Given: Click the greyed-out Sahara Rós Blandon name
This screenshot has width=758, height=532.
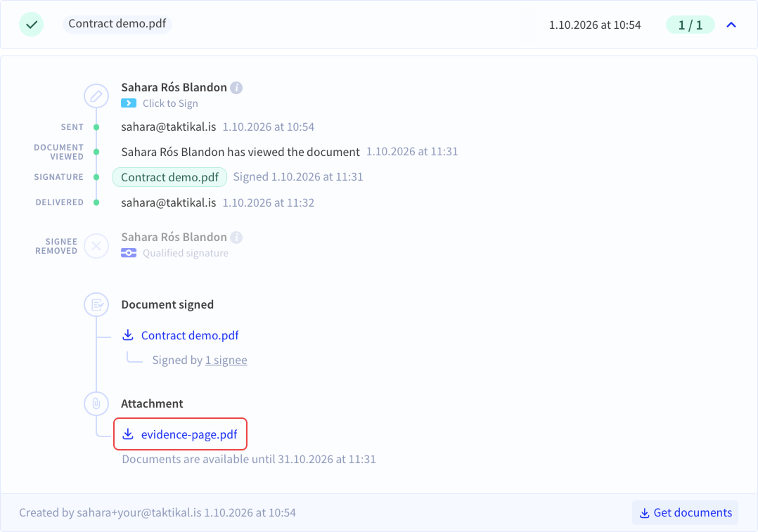Looking at the screenshot, I should click(174, 238).
